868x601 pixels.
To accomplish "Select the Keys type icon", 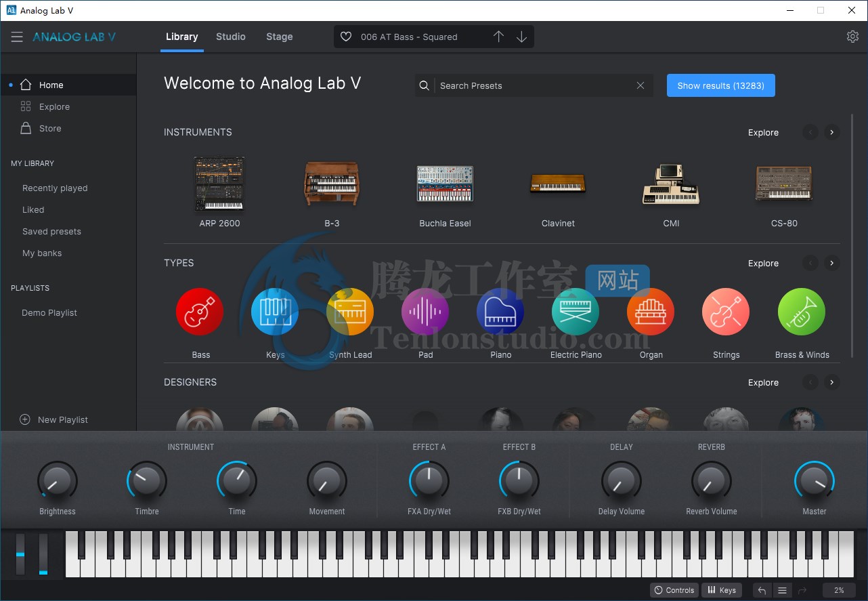I will click(x=275, y=312).
